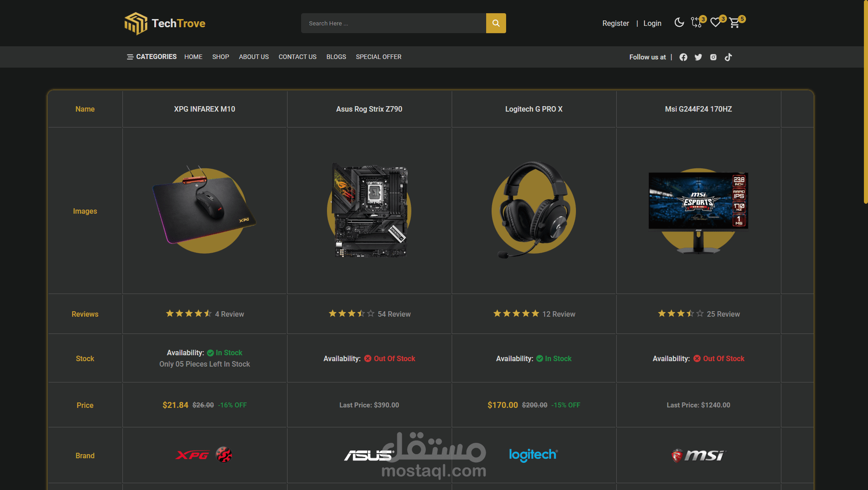The image size is (868, 490).
Task: Toggle dark mode moon icon
Action: (679, 23)
